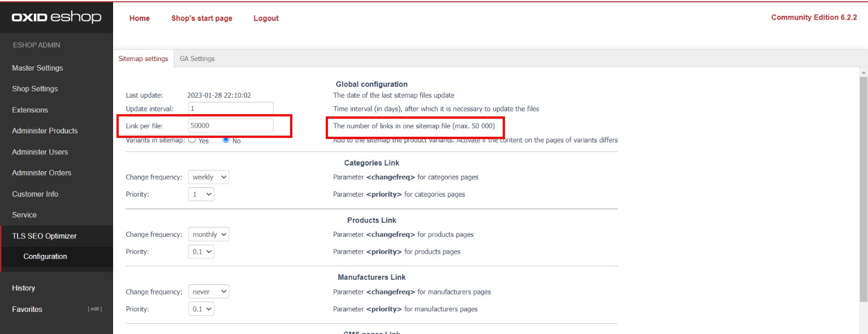
Task: Open Administer Users
Action: [x=40, y=151]
